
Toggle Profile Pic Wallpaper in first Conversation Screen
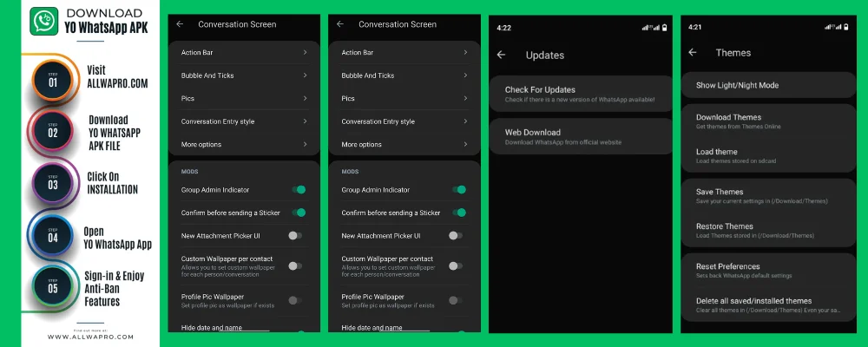tap(295, 300)
